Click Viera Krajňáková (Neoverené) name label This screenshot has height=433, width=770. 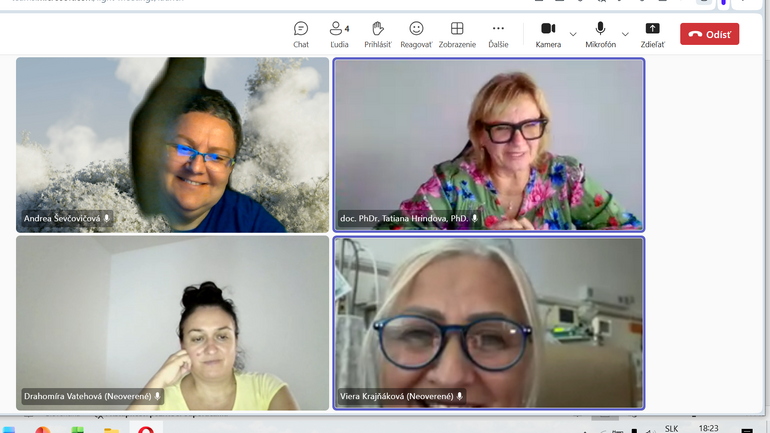pyautogui.click(x=397, y=396)
